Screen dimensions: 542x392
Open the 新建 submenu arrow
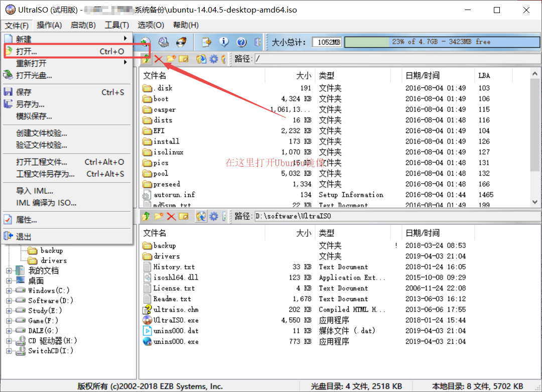tap(124, 38)
